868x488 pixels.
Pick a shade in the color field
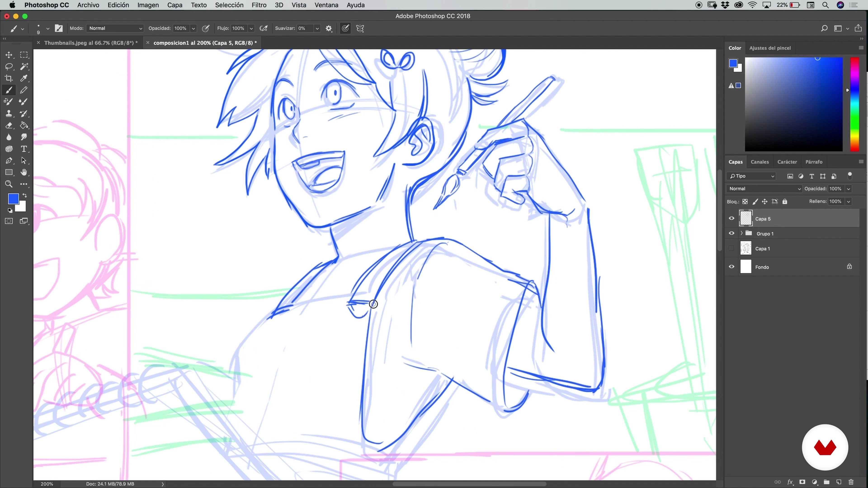tap(794, 104)
